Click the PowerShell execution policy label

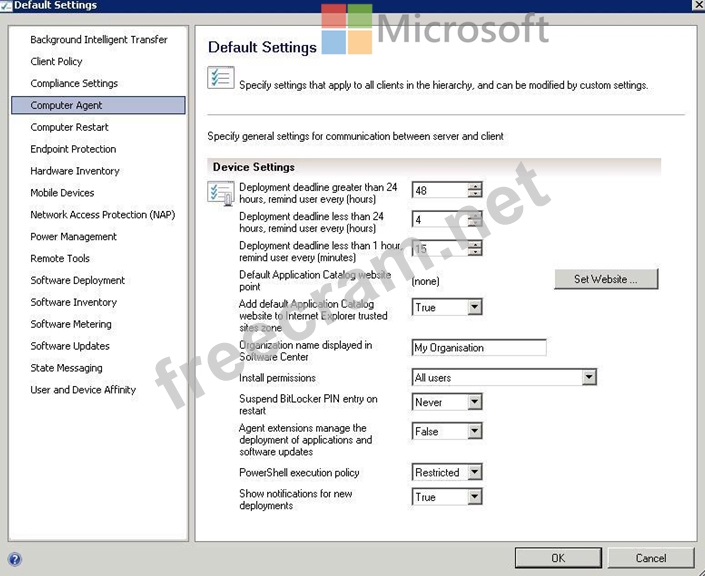299,473
